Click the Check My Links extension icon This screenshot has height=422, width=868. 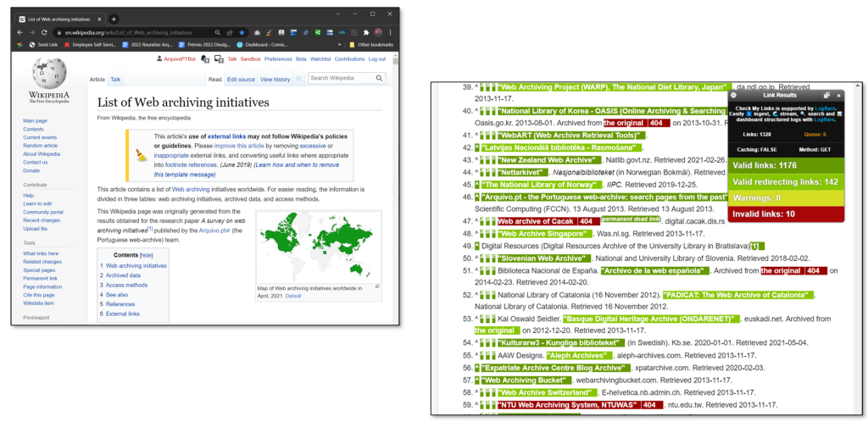point(269,33)
